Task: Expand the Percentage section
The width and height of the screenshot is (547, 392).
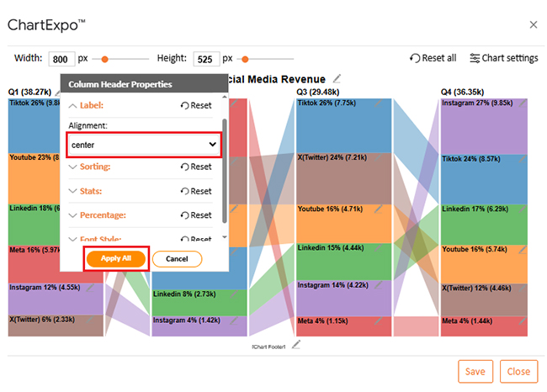Action: pos(100,215)
